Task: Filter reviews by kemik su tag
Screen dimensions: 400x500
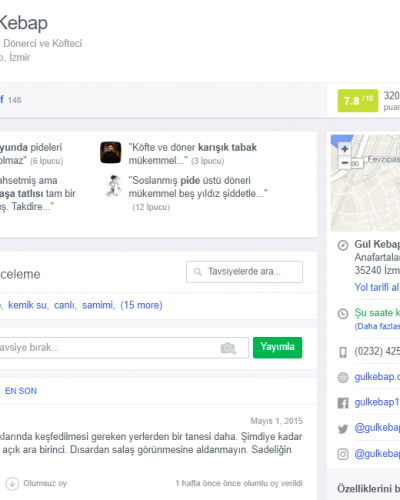Action: coord(28,305)
